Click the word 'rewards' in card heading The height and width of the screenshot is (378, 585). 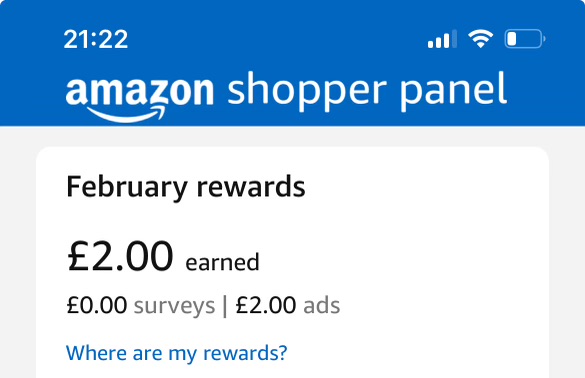click(251, 187)
